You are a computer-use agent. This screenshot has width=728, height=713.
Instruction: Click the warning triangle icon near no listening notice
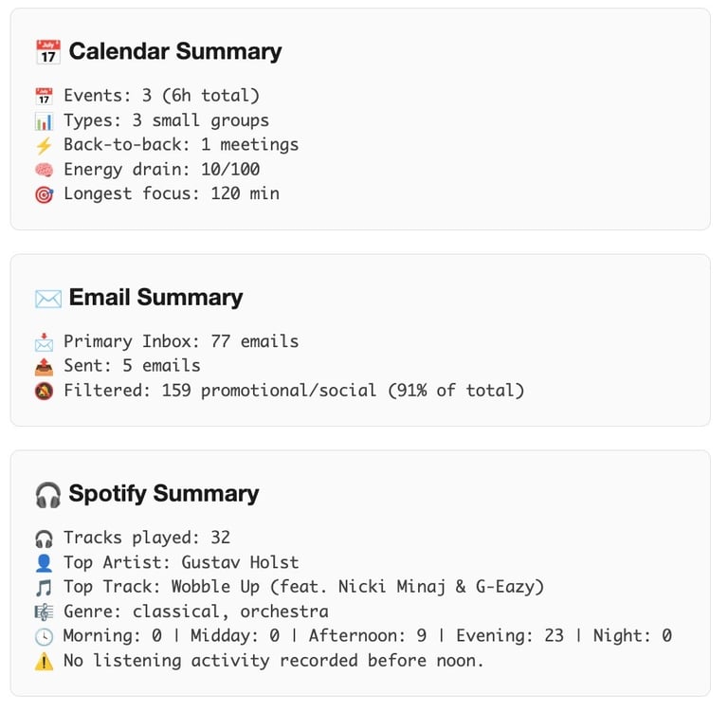click(45, 661)
